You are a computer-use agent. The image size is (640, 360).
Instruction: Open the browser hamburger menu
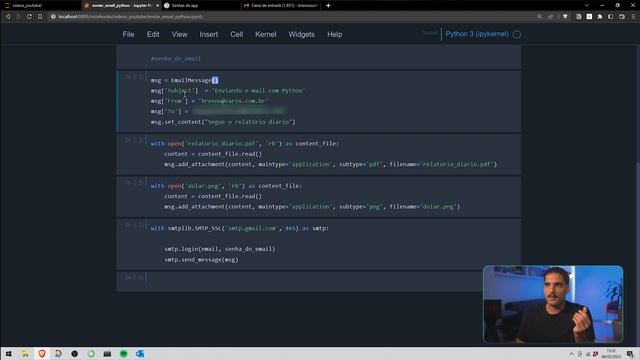[x=633, y=16]
